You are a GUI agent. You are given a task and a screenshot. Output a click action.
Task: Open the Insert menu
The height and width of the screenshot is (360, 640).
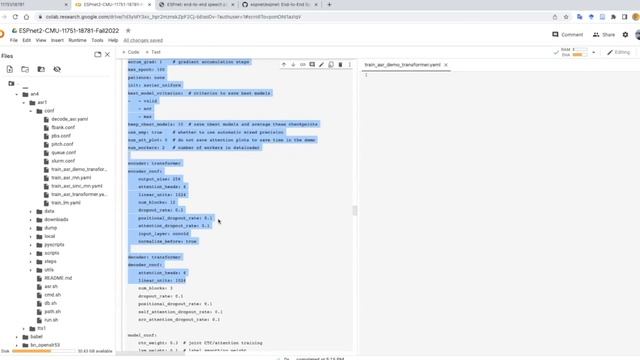coord(57,40)
